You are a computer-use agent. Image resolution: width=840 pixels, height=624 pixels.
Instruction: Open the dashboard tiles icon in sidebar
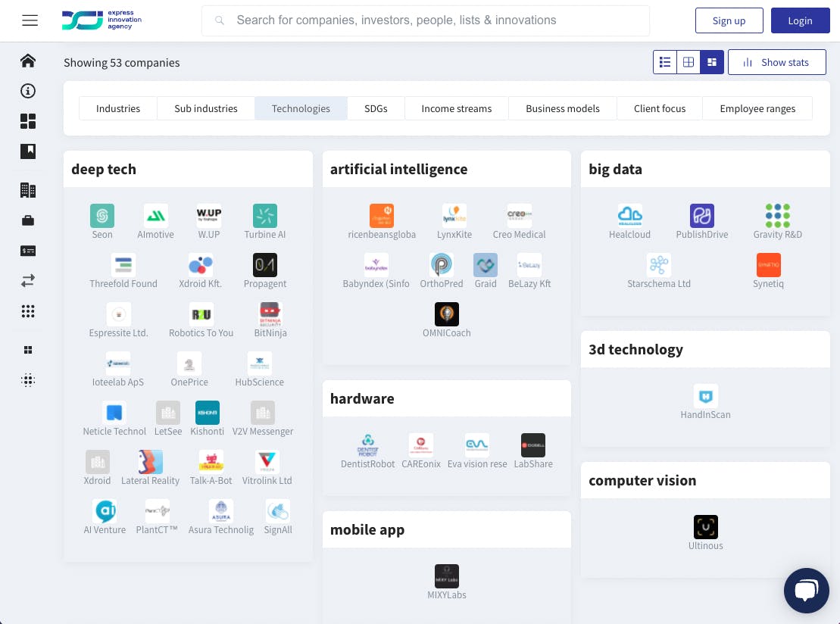point(28,122)
